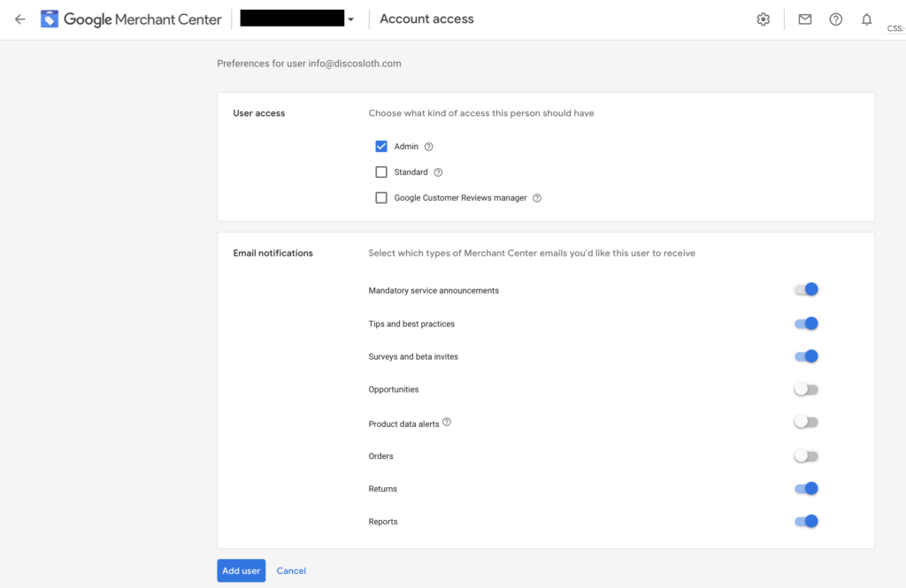Click the User access heading
This screenshot has height=588, width=906.
coord(259,113)
